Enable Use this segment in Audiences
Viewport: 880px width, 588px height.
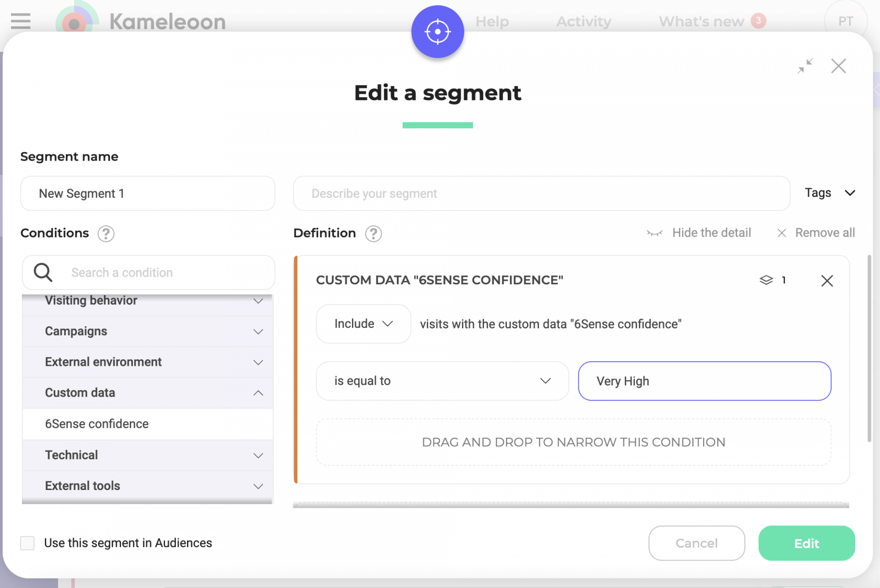point(27,543)
